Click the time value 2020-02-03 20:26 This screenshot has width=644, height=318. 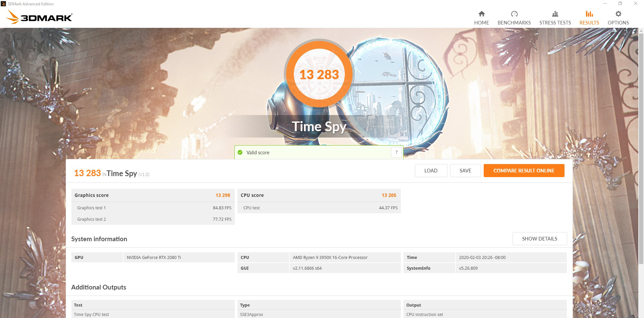[482, 257]
